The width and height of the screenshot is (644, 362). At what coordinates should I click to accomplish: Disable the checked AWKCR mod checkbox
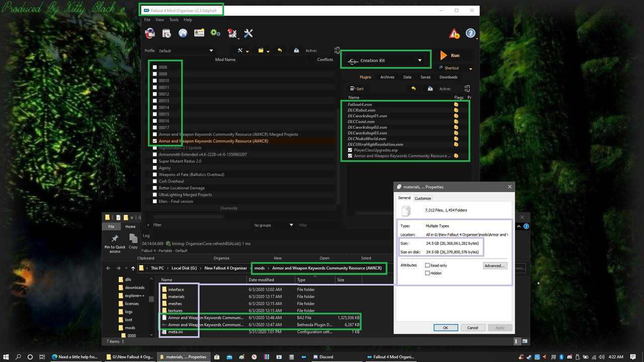click(x=155, y=141)
